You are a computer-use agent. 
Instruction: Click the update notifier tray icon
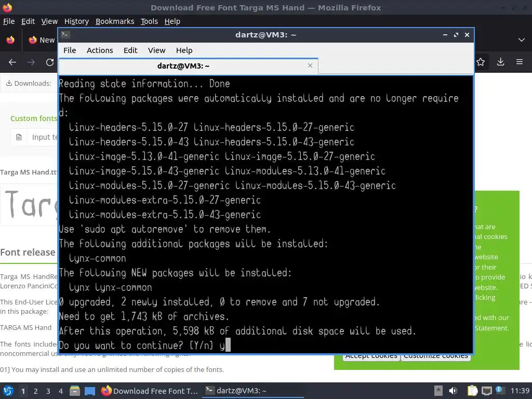point(500,390)
